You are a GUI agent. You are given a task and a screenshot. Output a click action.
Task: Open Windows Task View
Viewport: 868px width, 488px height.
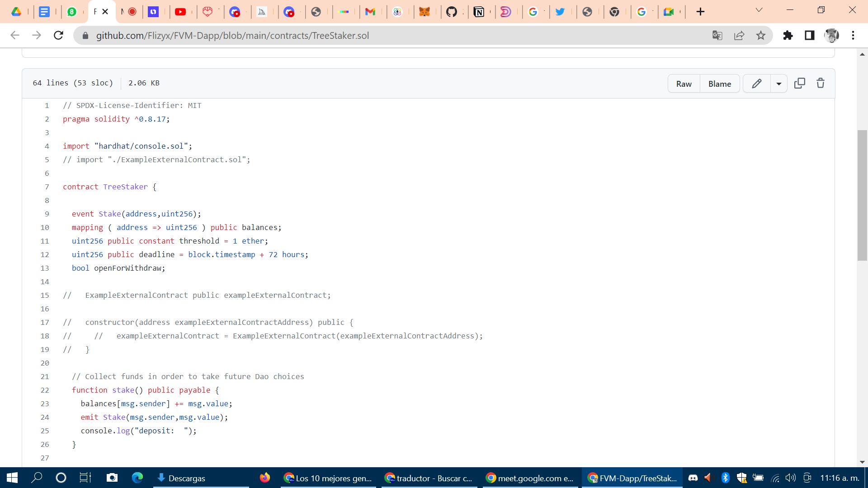(85, 478)
